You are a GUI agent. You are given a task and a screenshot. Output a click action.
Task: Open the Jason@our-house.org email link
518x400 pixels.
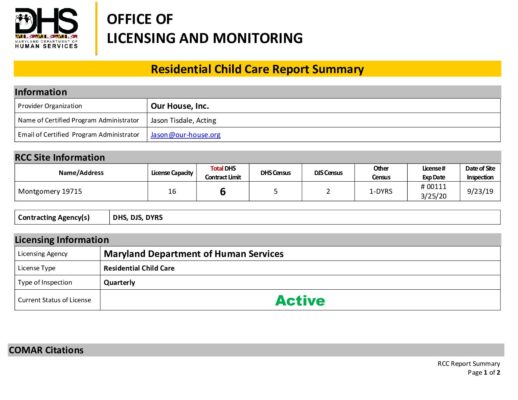[x=185, y=135]
